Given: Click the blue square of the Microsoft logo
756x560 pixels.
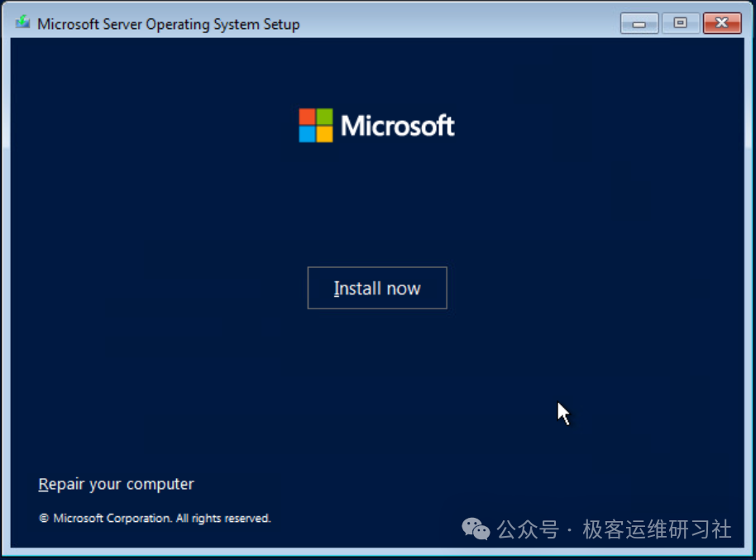Looking at the screenshot, I should 307,134.
